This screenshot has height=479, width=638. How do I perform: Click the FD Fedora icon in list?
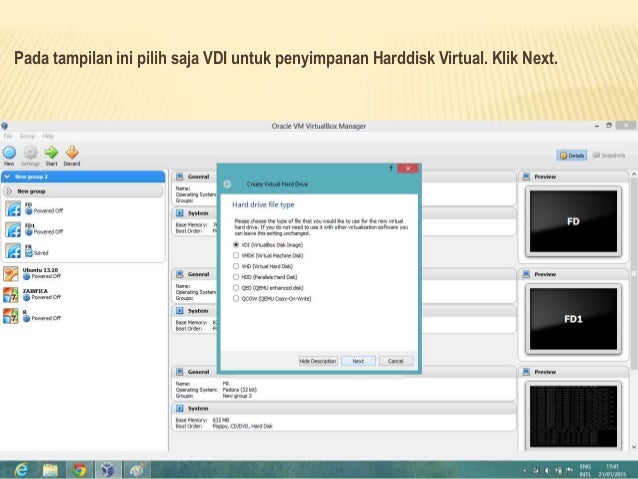[x=13, y=208]
